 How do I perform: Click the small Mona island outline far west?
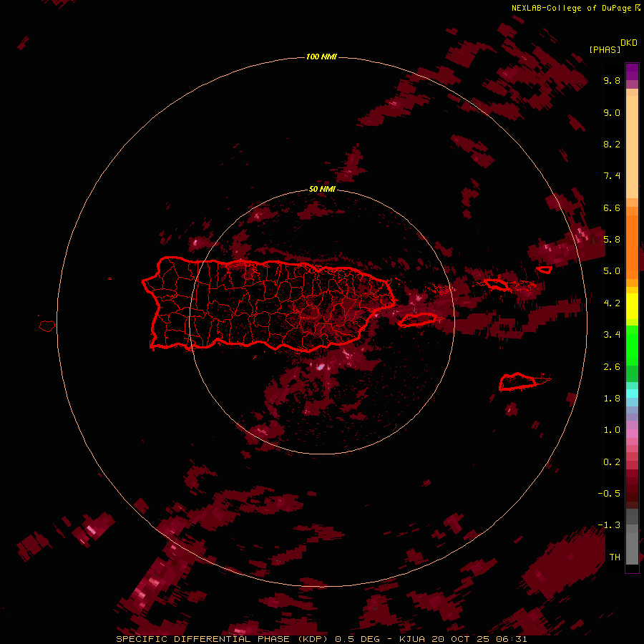47,326
